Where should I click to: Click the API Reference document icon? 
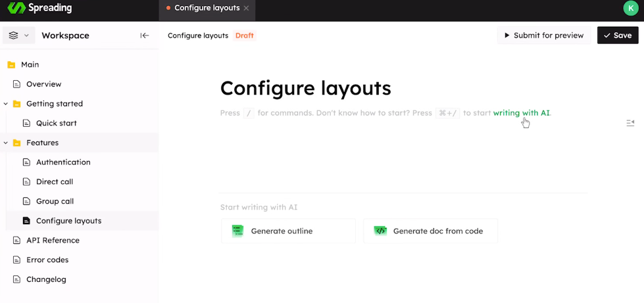[x=16, y=240]
